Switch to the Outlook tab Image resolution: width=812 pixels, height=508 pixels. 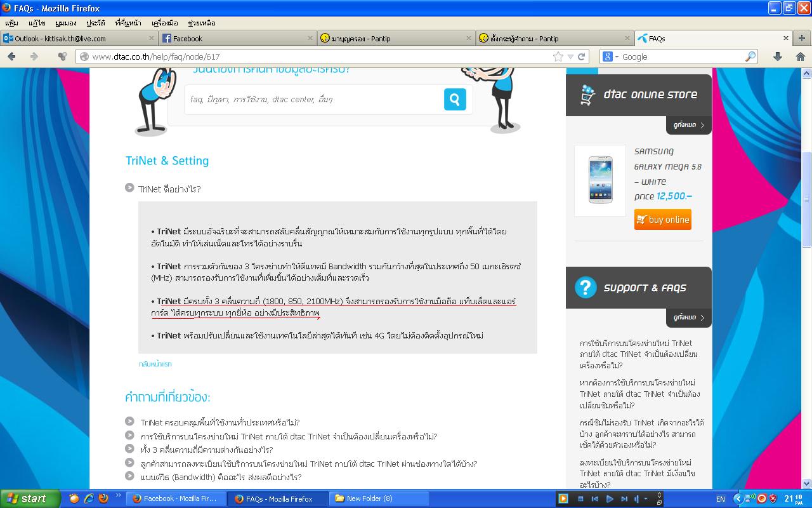coord(79,38)
